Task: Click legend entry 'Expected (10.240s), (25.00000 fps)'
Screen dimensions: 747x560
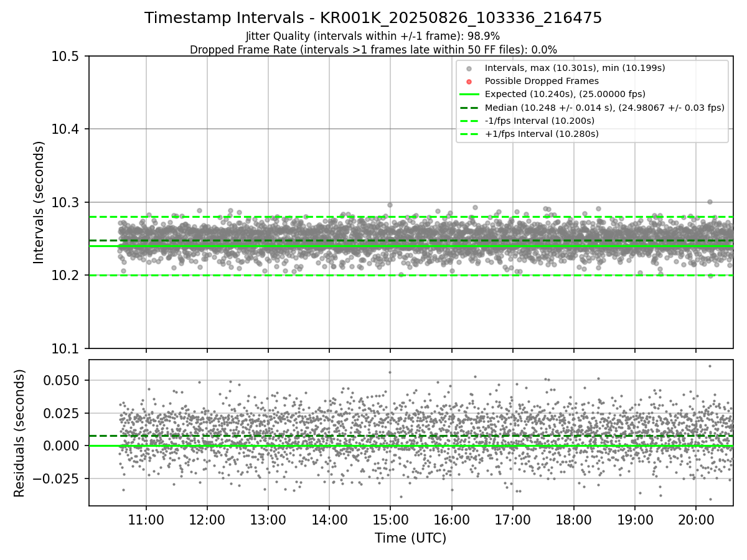Action: (565, 94)
